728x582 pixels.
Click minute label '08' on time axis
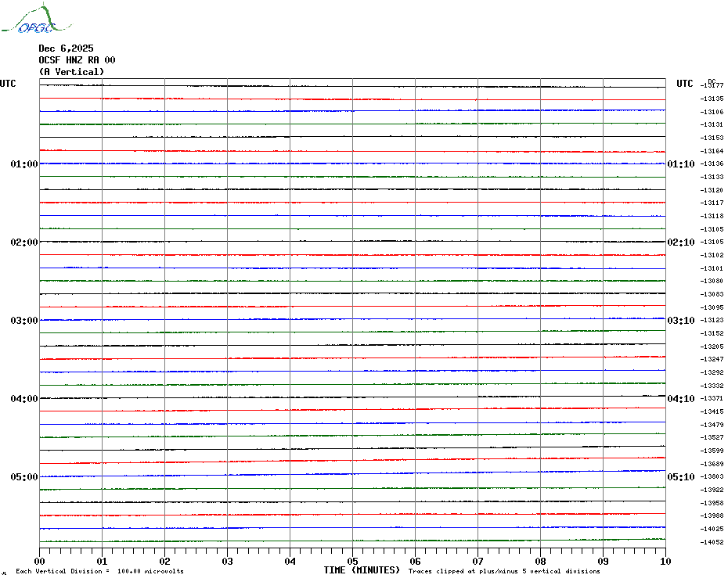click(540, 561)
